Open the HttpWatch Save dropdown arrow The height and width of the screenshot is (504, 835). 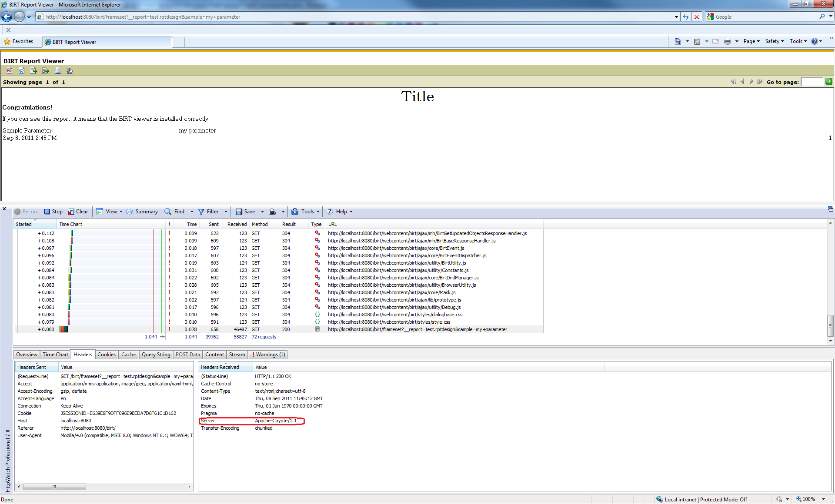pyautogui.click(x=262, y=212)
